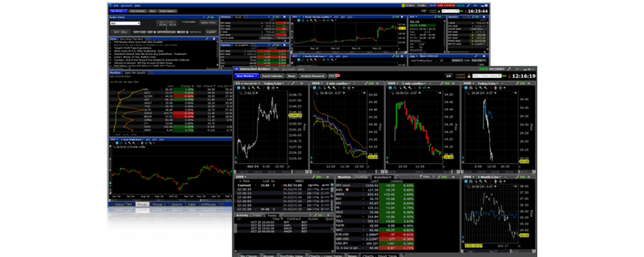Open New Window dropdown in front window
Image resolution: width=644 pixels, height=257 pixels.
pyautogui.click(x=246, y=76)
